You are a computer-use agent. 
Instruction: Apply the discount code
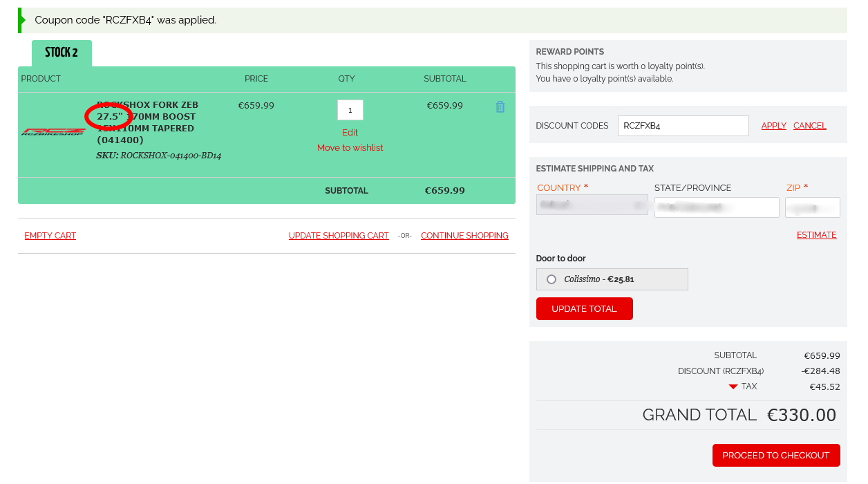(x=773, y=126)
